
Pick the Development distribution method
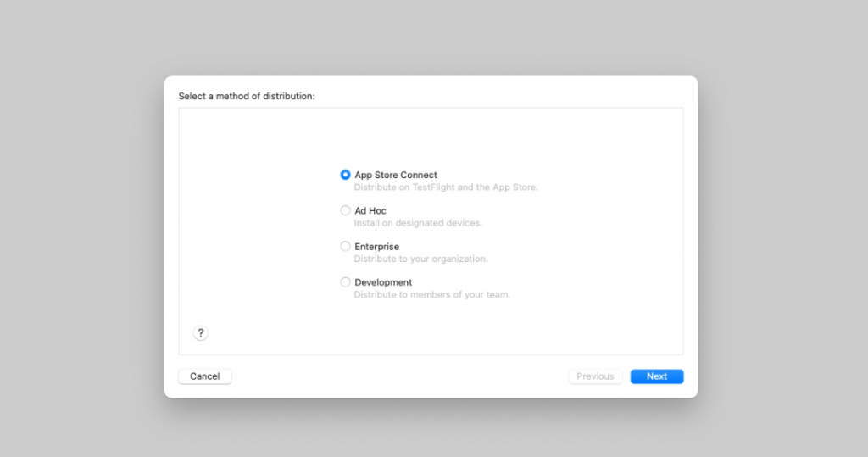pyautogui.click(x=346, y=282)
